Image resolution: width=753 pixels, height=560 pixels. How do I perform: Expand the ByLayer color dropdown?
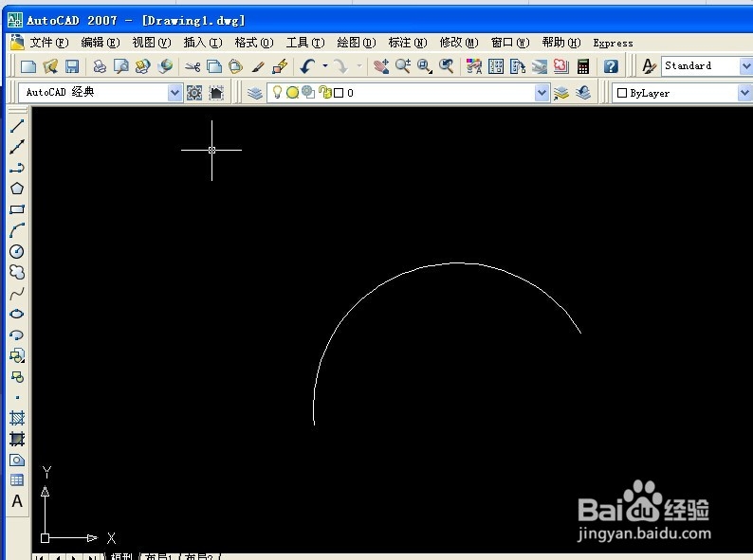[x=744, y=93]
